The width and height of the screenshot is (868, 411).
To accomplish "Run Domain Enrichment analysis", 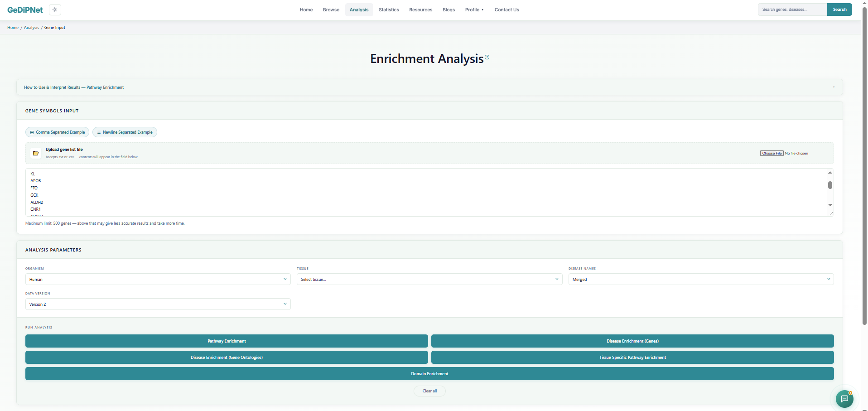I will 429,373.
